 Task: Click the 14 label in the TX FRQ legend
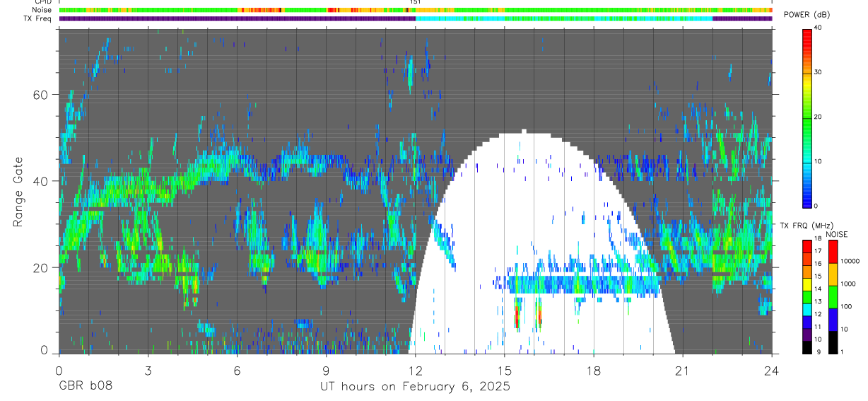819,289
